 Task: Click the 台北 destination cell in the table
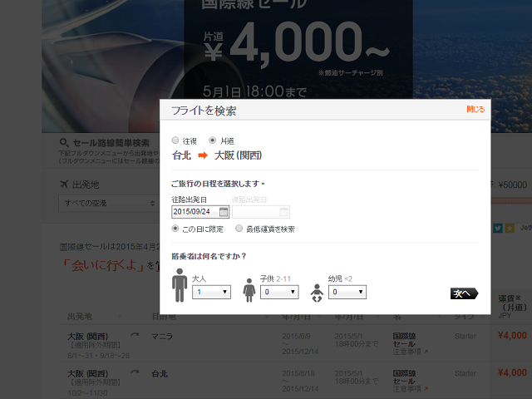point(160,374)
